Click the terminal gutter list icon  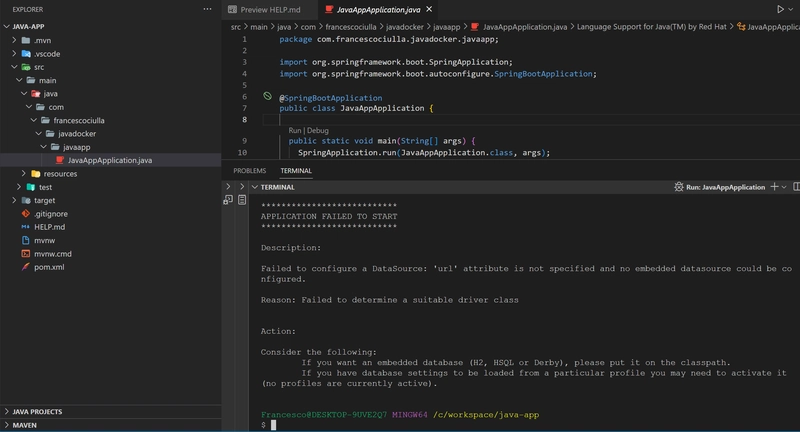242,200
